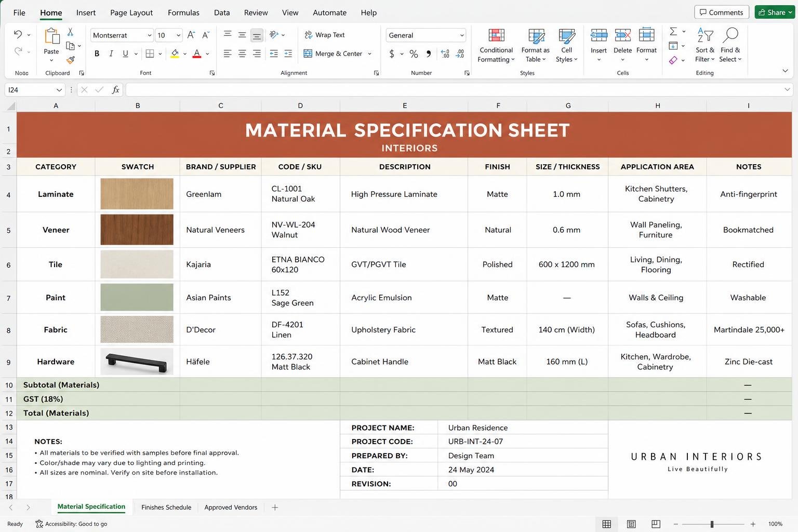Screen dimensions: 798x532
Task: Click the Cut scissors icon
Action: coord(70,32)
